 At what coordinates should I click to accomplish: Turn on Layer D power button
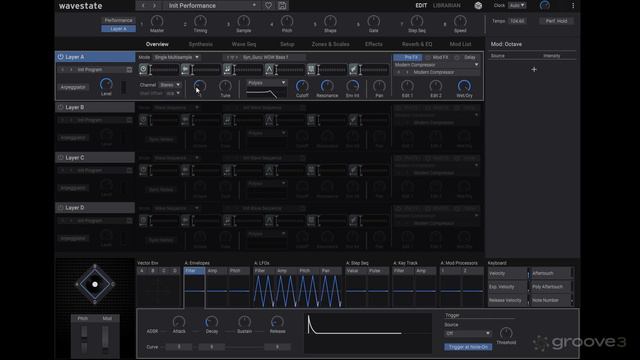point(60,208)
